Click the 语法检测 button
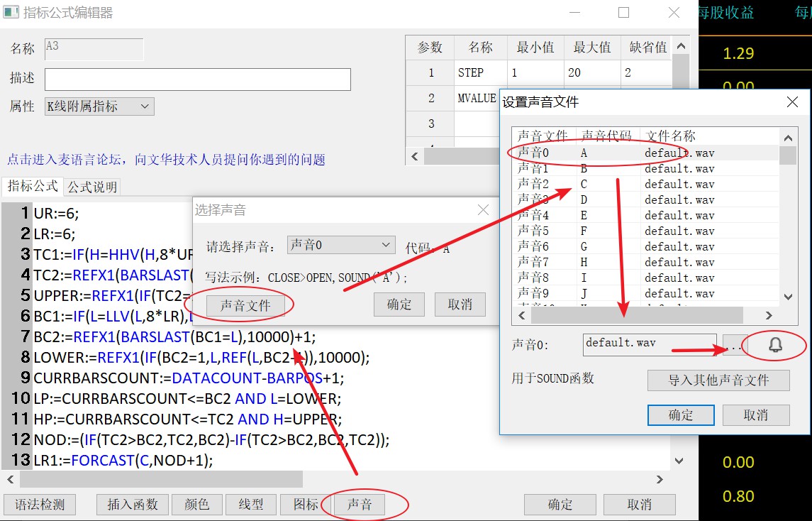The image size is (812, 521). (40, 505)
